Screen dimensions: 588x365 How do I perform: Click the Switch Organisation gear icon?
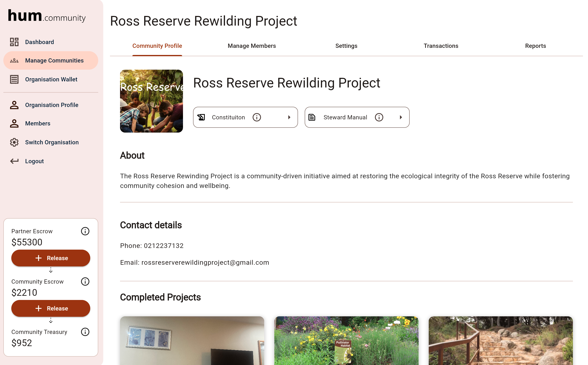point(14,142)
